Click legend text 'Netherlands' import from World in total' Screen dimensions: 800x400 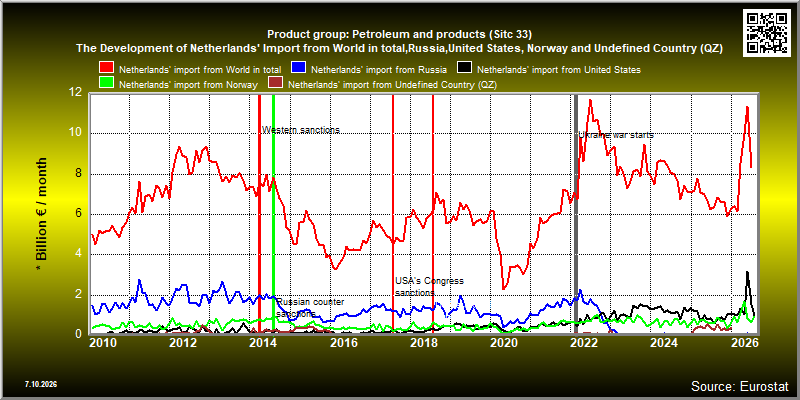(x=200, y=69)
